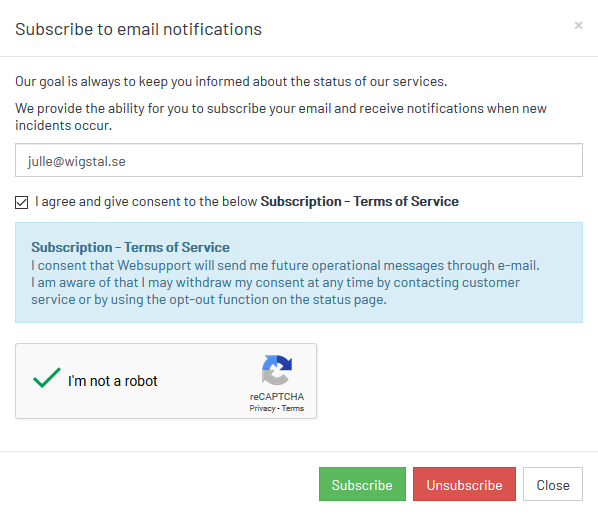Click the bold Terms of Service text beside checkbox
This screenshot has height=516, width=598.
pyautogui.click(x=360, y=201)
